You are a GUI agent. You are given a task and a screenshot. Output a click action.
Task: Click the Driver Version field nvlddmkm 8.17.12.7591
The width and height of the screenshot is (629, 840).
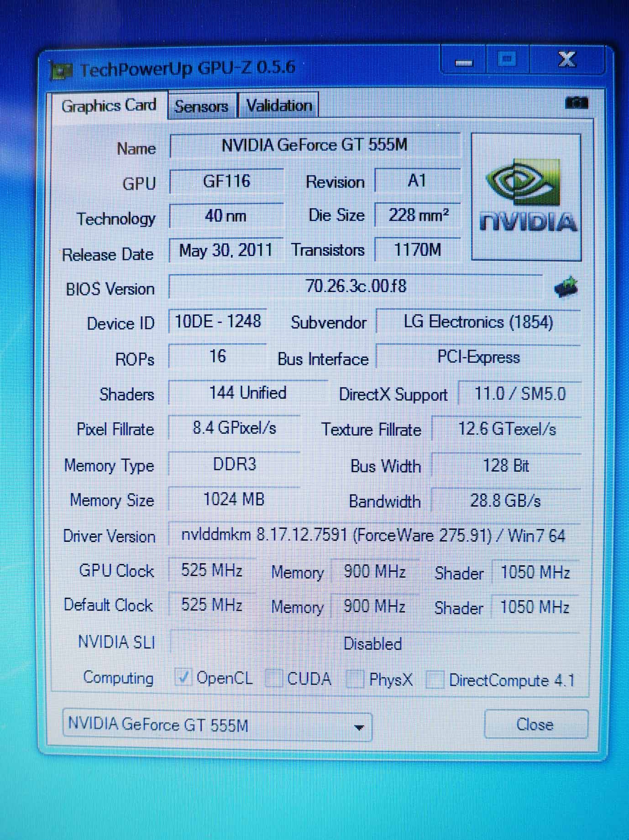click(x=374, y=535)
